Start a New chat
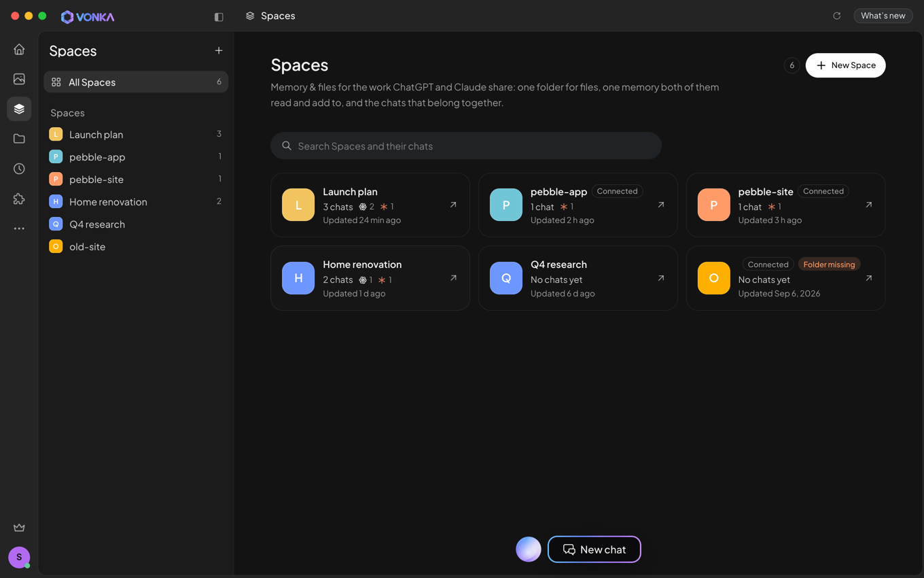Viewport: 924px width, 578px height. click(x=594, y=549)
